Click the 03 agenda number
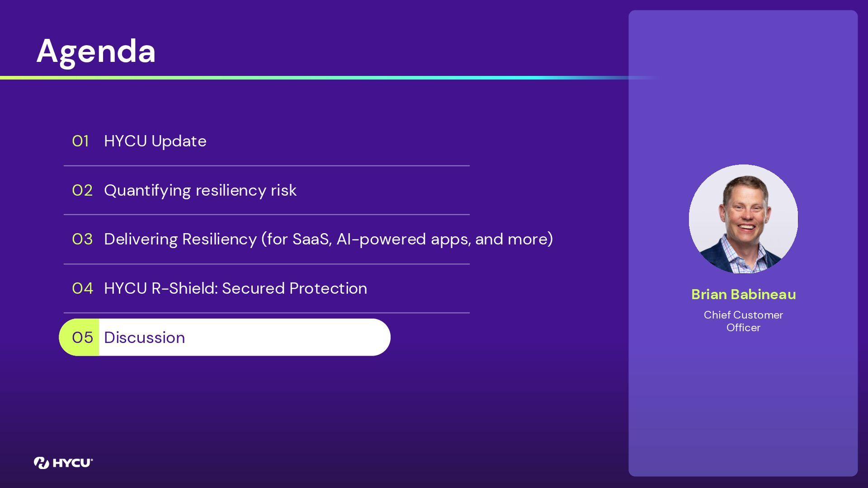Image resolution: width=868 pixels, height=488 pixels. (82, 239)
